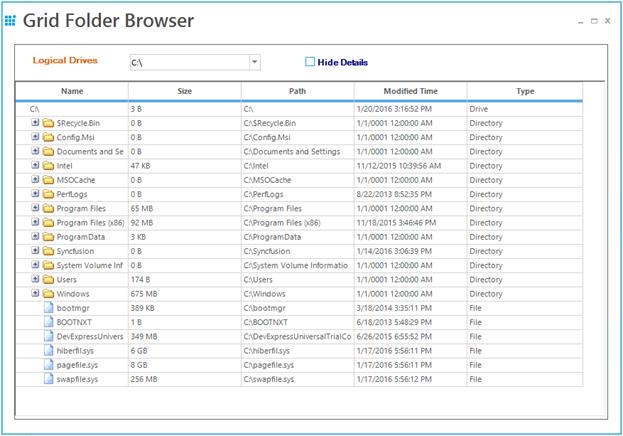Expand the MSOCache tree node
Image resolution: width=623 pixels, height=436 pixels.
tap(35, 179)
